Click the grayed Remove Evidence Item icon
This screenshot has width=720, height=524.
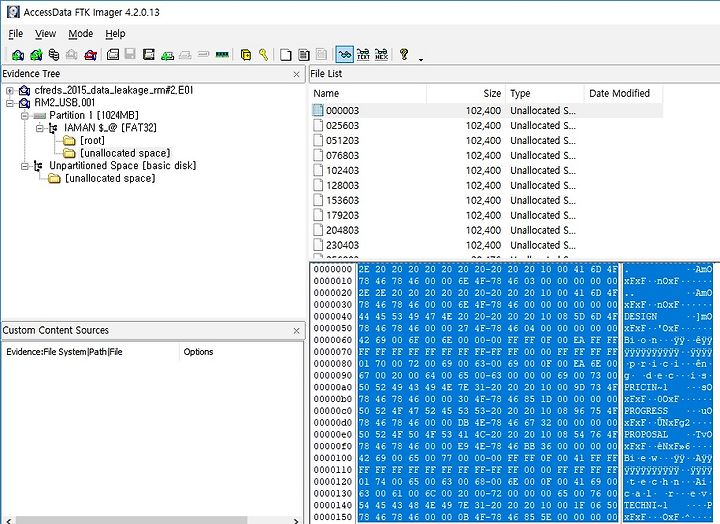(71, 55)
